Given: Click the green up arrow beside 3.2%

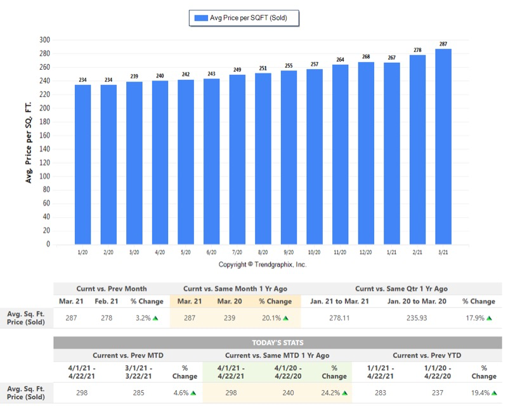Looking at the screenshot, I should (157, 318).
